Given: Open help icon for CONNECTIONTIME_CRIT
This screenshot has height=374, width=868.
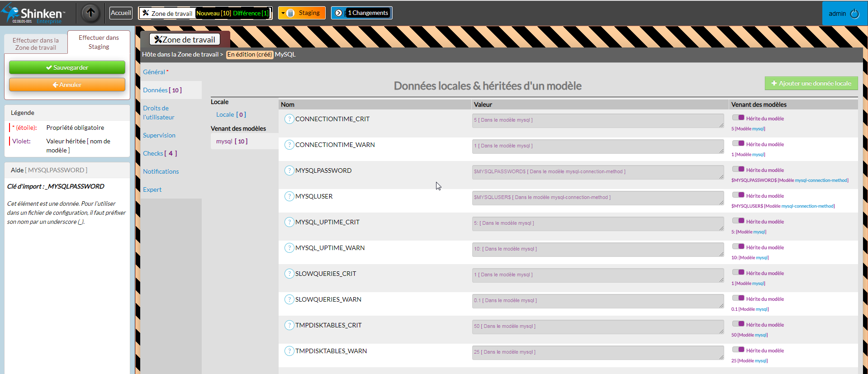Looking at the screenshot, I should pos(289,119).
